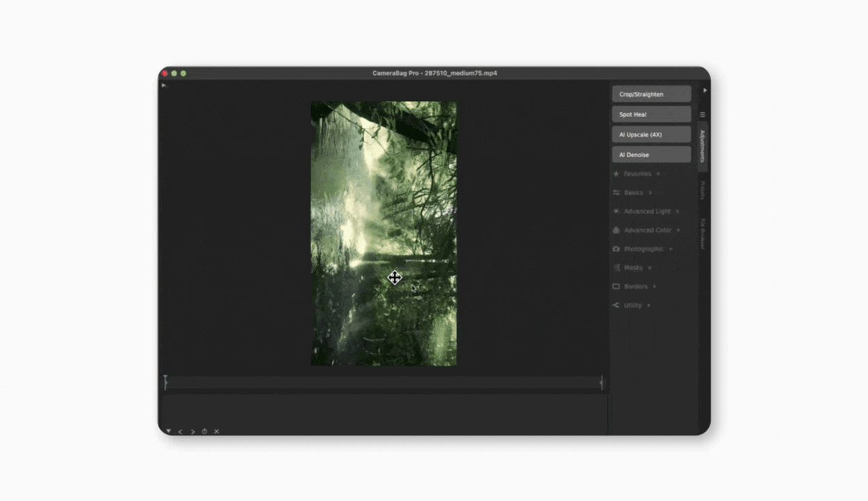Screen dimensions: 868x501
Task: Collapse the sidebar with the arrow at top right
Action: [705, 90]
